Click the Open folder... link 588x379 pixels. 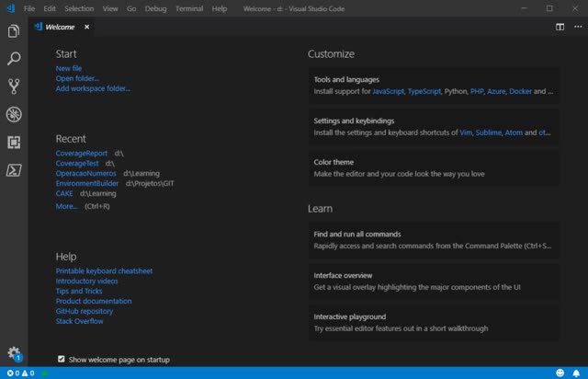click(77, 78)
